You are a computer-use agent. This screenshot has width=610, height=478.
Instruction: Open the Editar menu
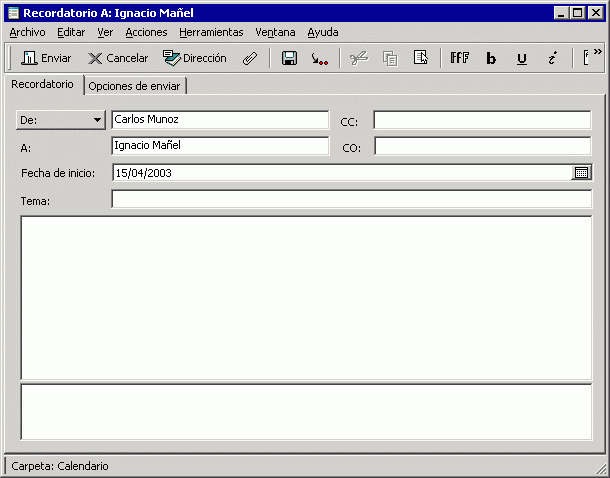click(71, 32)
